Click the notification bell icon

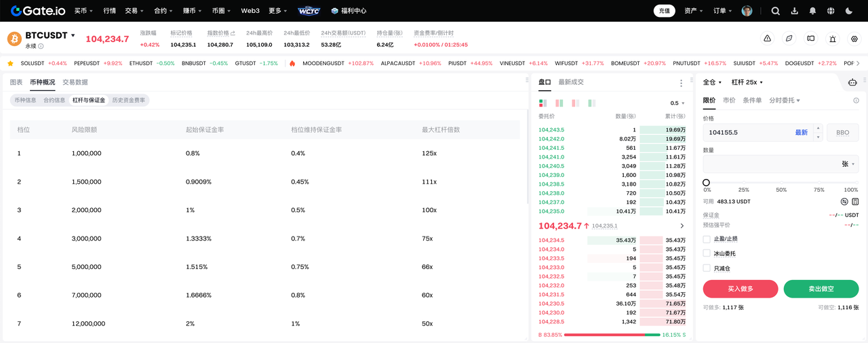tap(812, 11)
